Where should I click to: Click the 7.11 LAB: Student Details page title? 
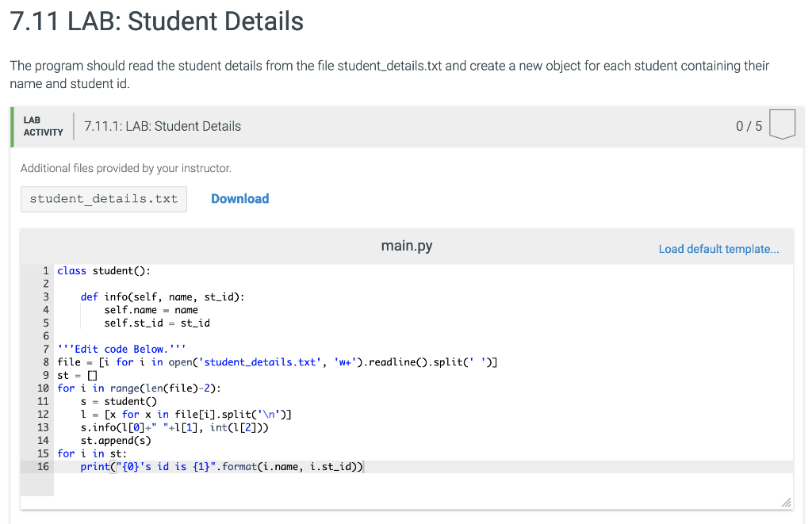click(155, 21)
